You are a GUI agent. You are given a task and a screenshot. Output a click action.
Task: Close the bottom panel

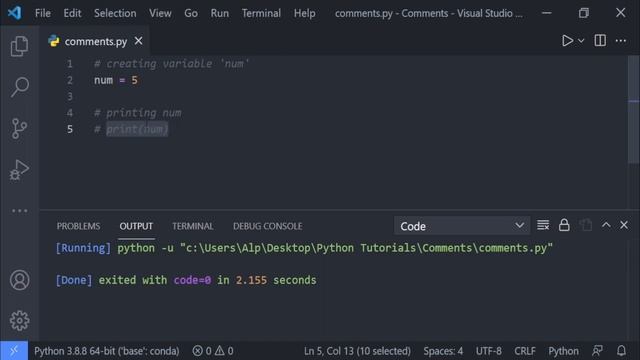(x=624, y=225)
